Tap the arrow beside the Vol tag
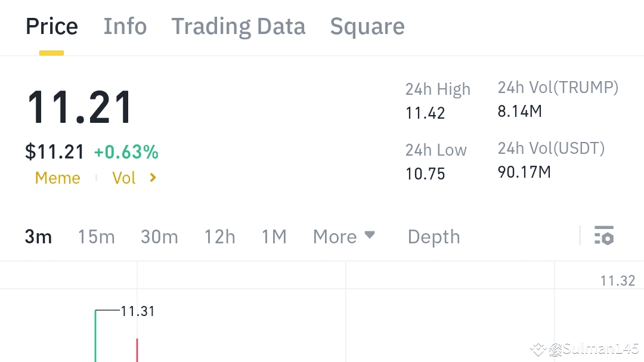The width and height of the screenshot is (644, 362). coord(153,178)
